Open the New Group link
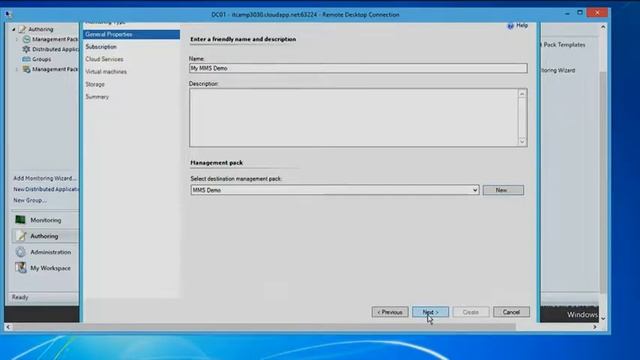 [x=30, y=200]
